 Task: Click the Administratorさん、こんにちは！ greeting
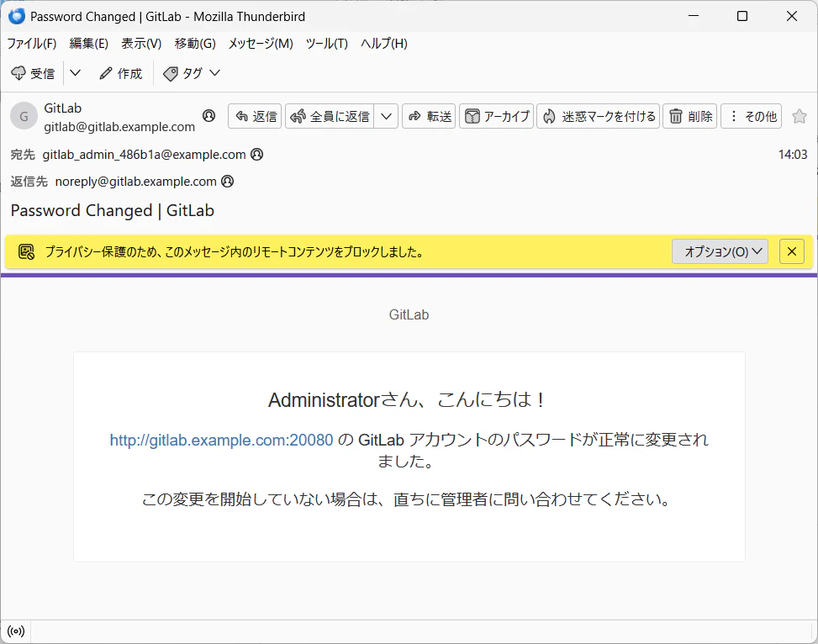point(407,399)
